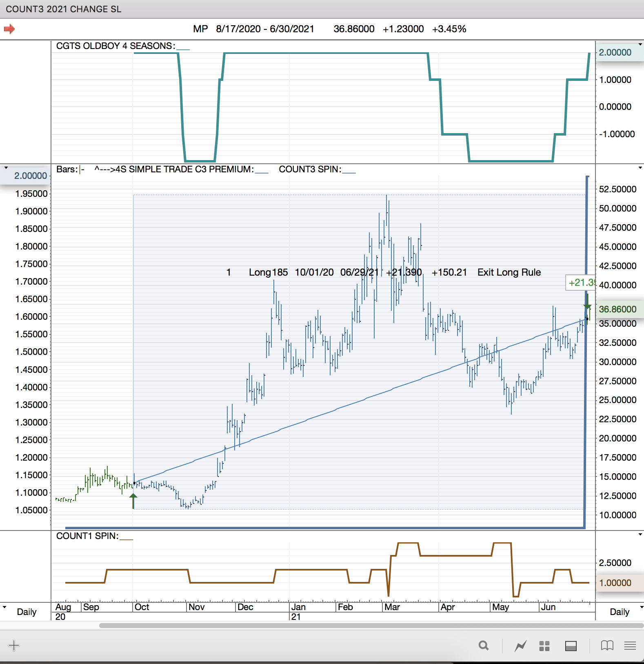This screenshot has height=664, width=644.
Task: Expand the CGTS OLDBOY pane scale dropdown arrow
Action: coord(640,44)
